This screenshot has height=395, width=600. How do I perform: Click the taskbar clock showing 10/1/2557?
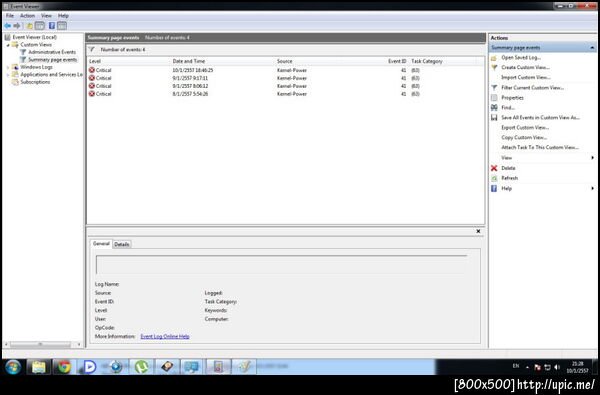tap(578, 367)
